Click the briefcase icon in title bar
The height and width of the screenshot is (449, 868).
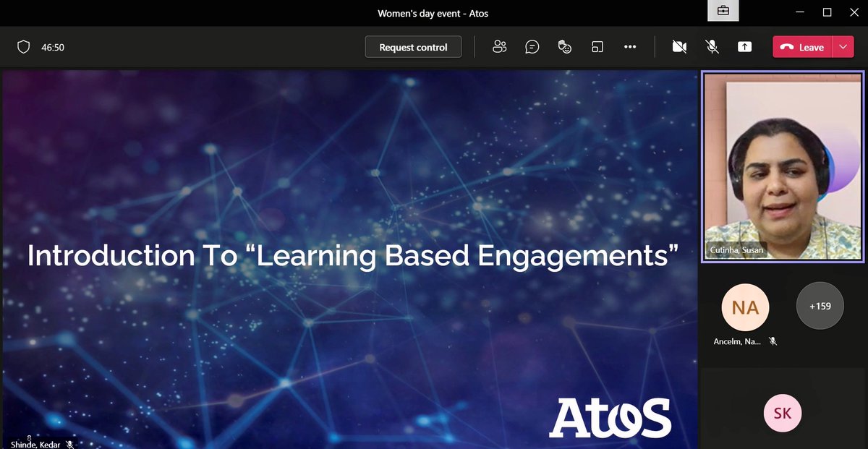[x=723, y=11]
